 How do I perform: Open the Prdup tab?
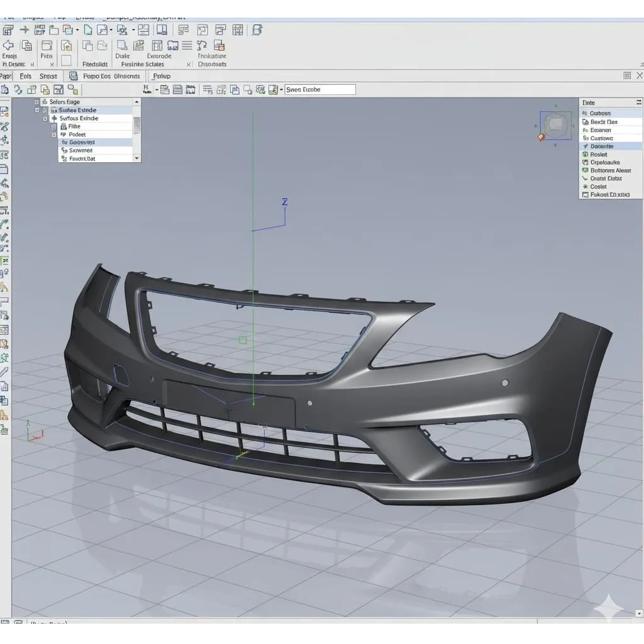[162, 76]
